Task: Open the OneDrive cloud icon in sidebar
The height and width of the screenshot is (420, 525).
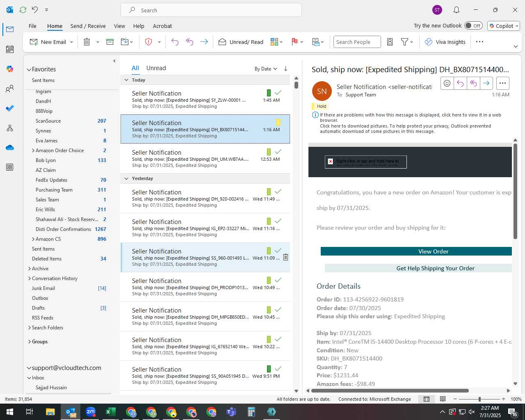Action: tap(10, 148)
